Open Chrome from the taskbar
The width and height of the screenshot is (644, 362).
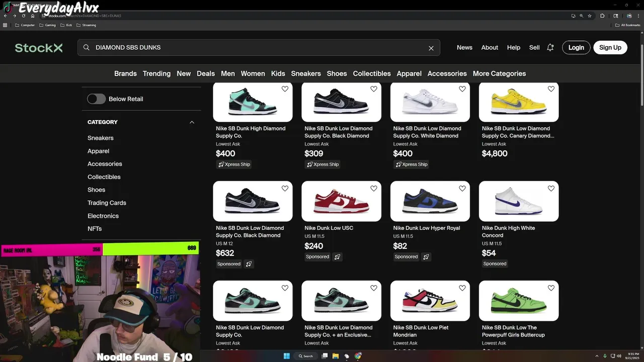[x=358, y=356]
